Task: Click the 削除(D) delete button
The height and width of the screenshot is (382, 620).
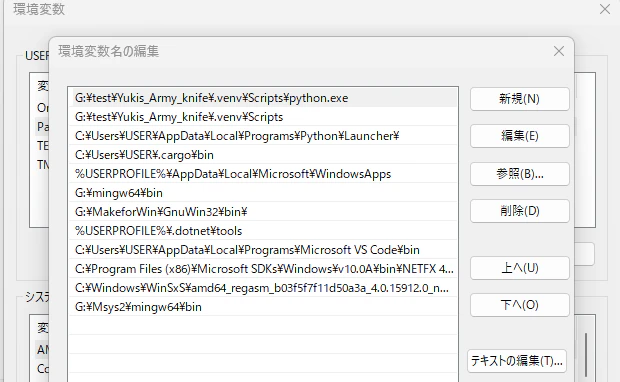Action: coord(520,211)
